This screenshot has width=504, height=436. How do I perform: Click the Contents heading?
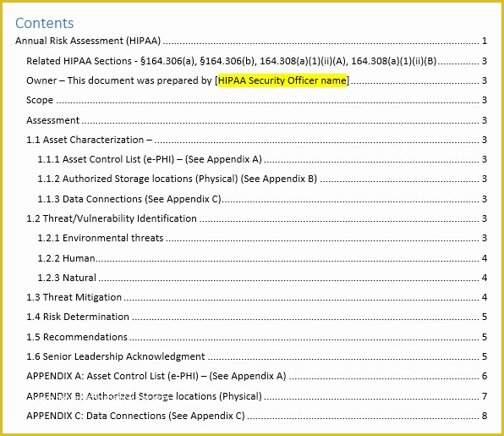tap(44, 23)
